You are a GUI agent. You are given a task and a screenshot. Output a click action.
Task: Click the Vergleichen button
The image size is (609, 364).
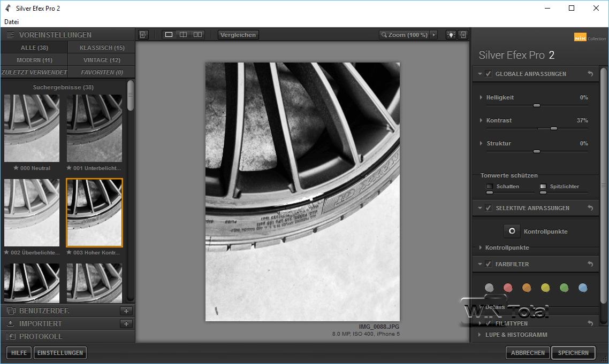click(238, 35)
